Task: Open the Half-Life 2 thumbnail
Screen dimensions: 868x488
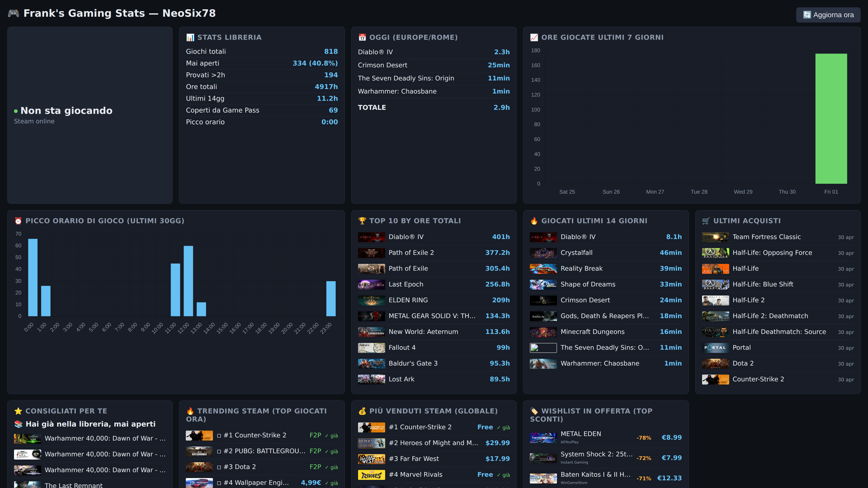Action: pos(715,300)
